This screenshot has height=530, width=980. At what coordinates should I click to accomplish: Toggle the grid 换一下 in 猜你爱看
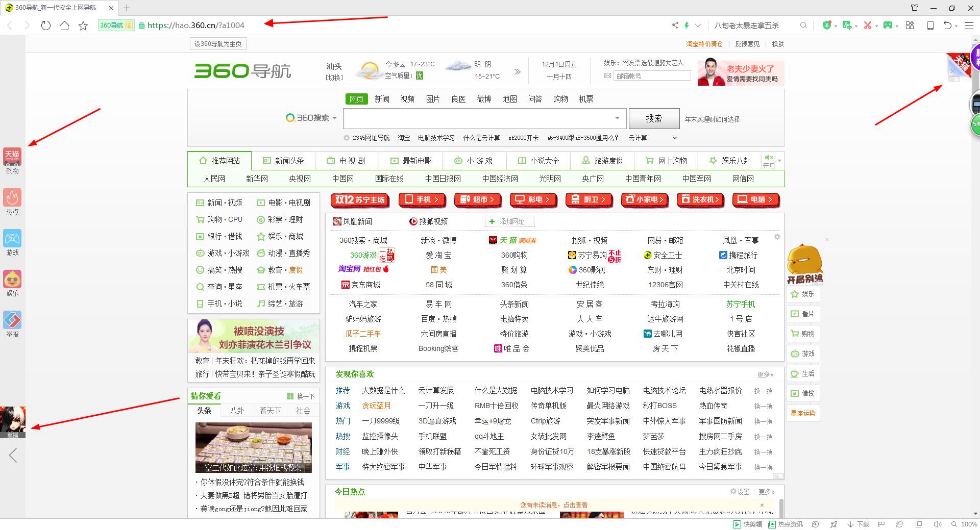pyautogui.click(x=301, y=396)
